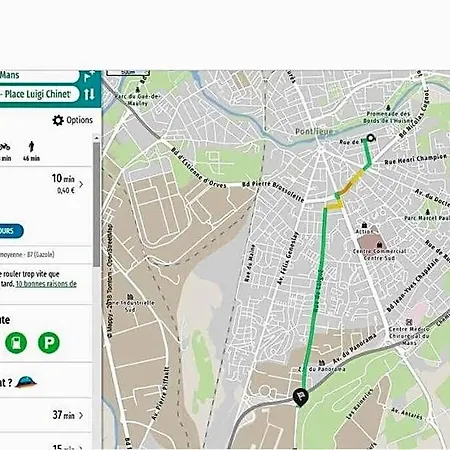Click the green parking P icon
Viewport: 450px width, 450px height.
coord(49,343)
